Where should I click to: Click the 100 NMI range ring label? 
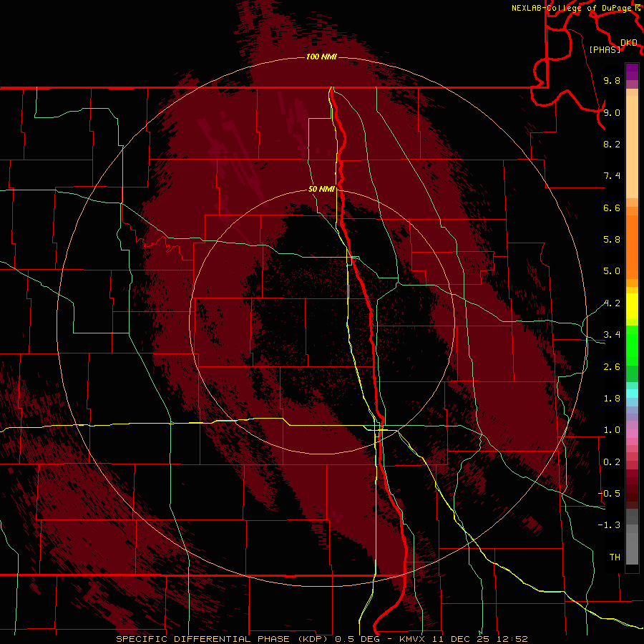(321, 57)
